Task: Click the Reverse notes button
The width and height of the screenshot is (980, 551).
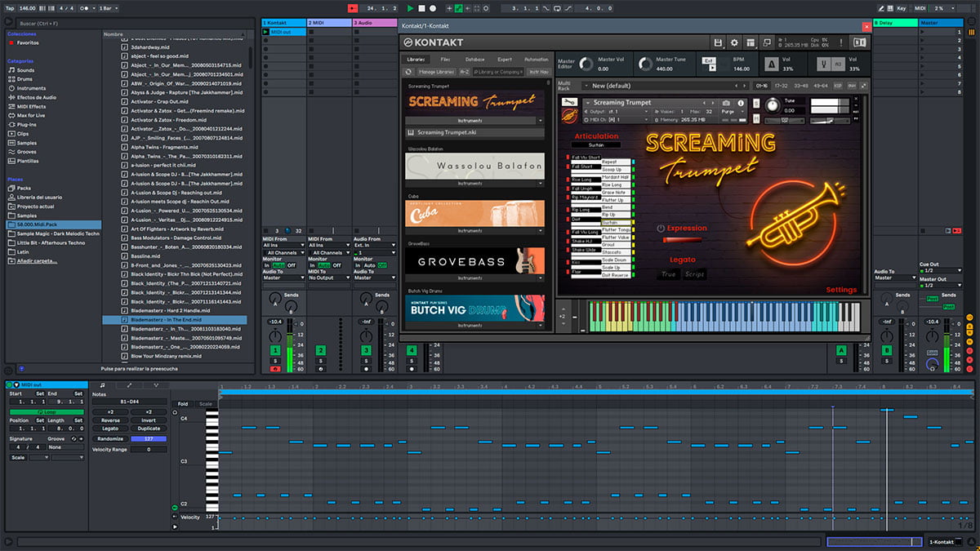Action: (x=110, y=420)
